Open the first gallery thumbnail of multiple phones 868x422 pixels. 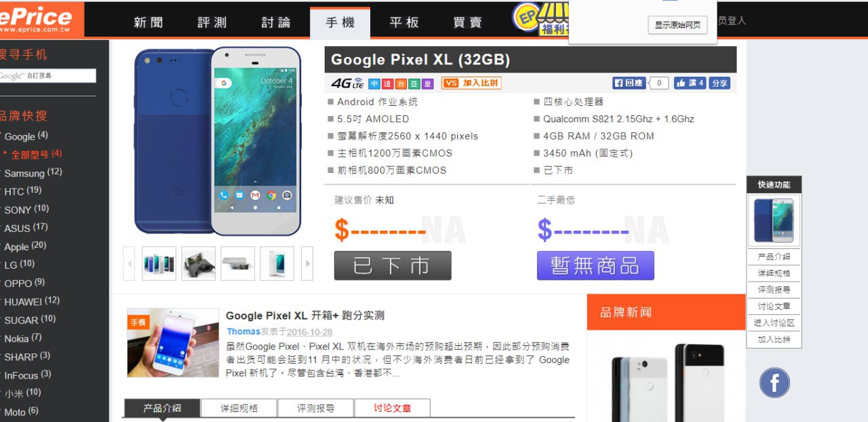point(159,263)
